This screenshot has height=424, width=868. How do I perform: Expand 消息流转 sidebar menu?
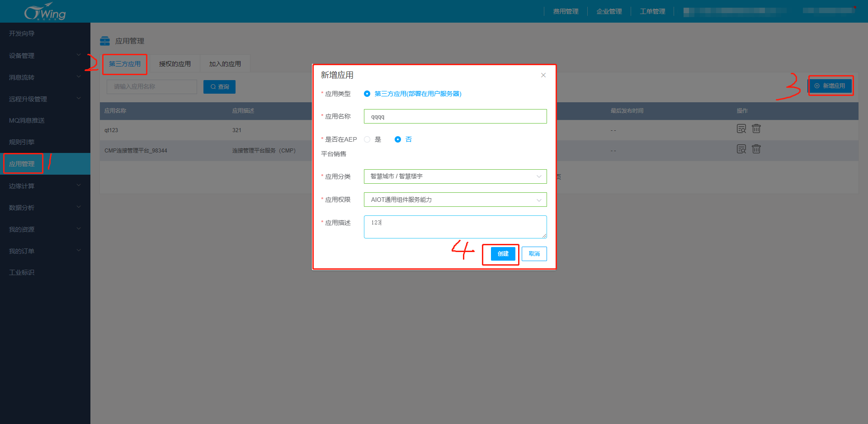(45, 77)
